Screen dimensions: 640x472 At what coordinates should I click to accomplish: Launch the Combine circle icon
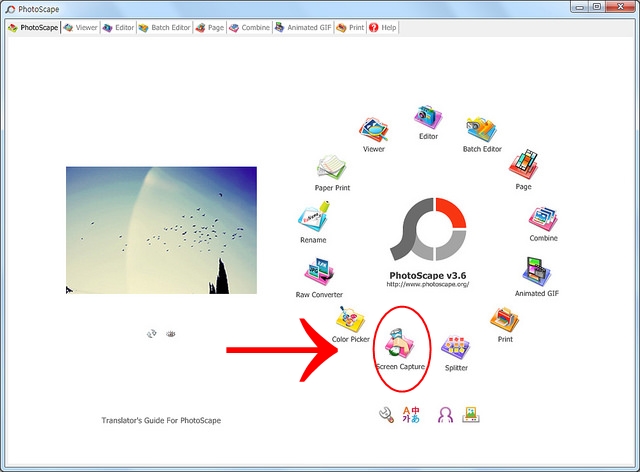543,220
